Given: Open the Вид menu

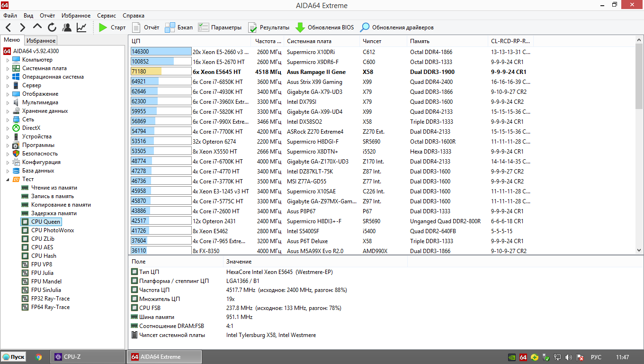Looking at the screenshot, I should point(28,15).
